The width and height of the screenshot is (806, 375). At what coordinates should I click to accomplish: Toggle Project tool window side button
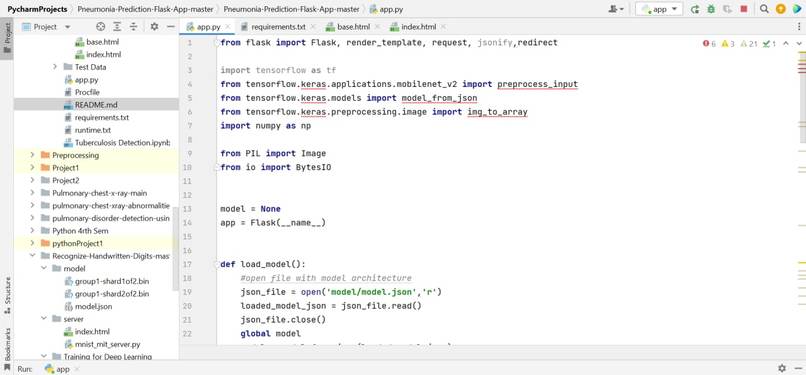(7, 39)
